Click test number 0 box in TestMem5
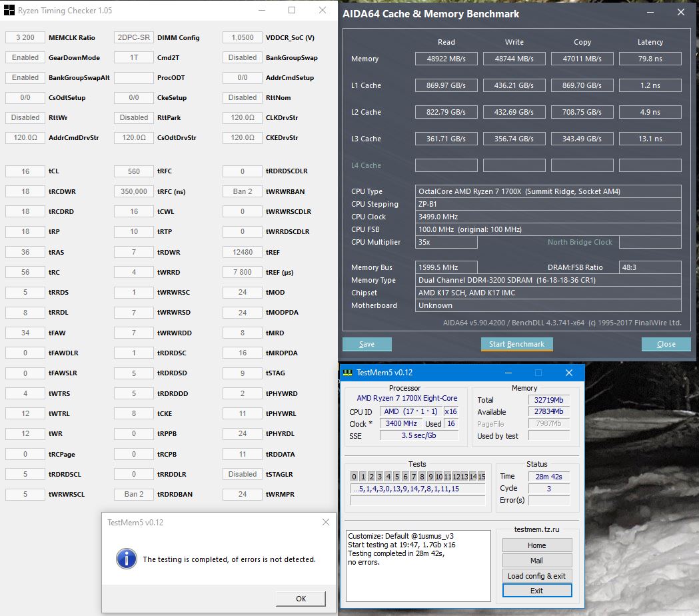The image size is (699, 616). pyautogui.click(x=354, y=477)
